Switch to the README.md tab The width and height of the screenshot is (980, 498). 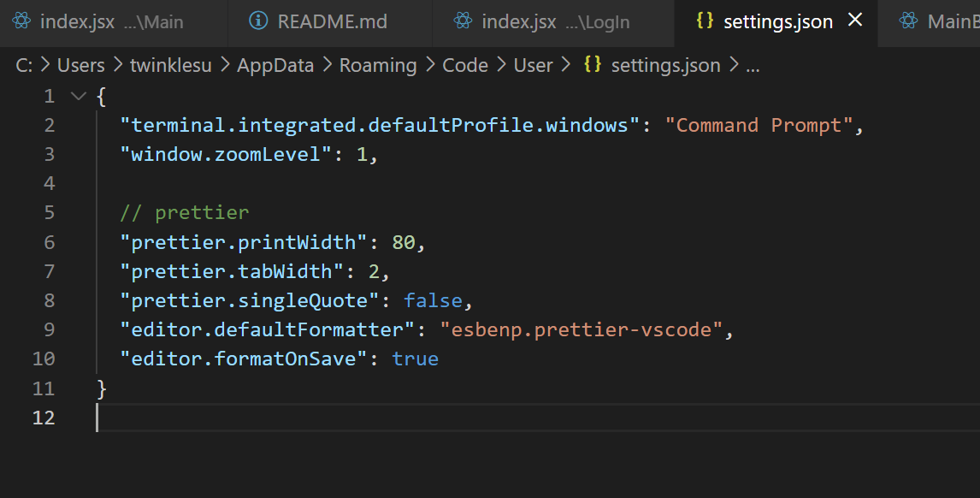330,22
